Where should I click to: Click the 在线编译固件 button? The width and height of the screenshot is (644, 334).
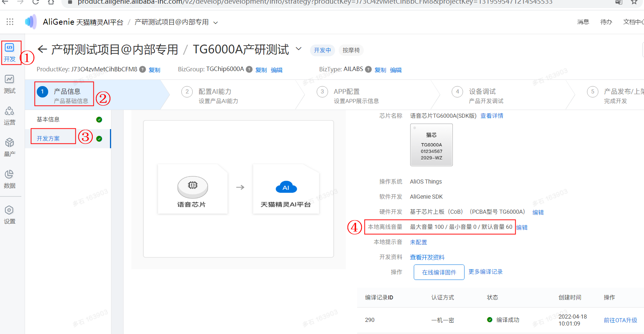tap(439, 272)
